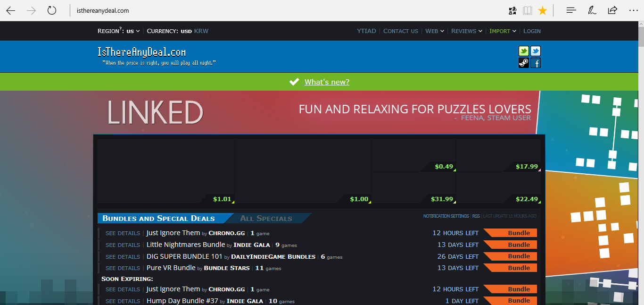Click the 'Soon Expiring:' heading
Screen dimensions: 644x305
(x=127, y=279)
